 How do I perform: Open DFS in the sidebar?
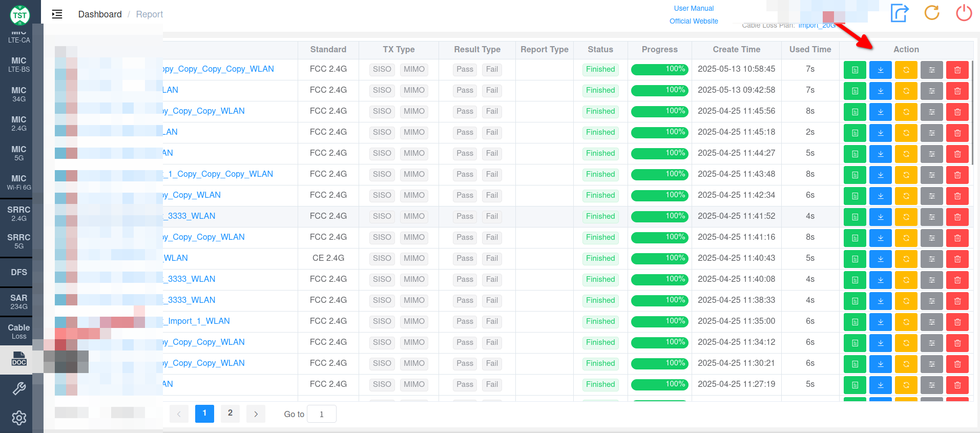19,272
